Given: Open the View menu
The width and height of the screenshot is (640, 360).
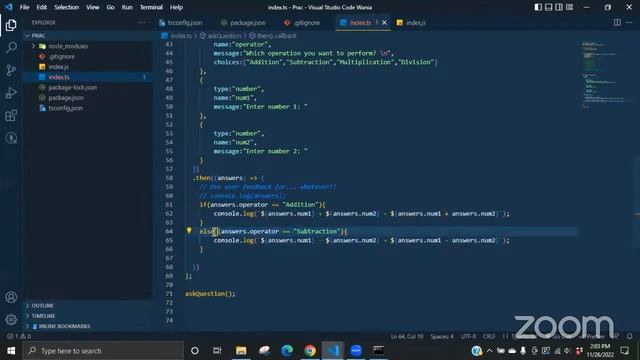Looking at the screenshot, I should click(x=93, y=7).
